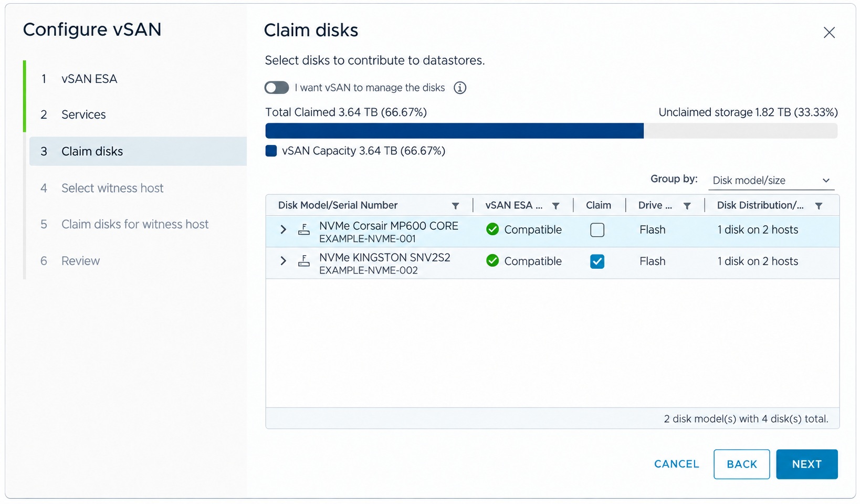Click the KINGSTON SNV2S2 disk icon
Image resolution: width=860 pixels, height=504 pixels.
[304, 261]
